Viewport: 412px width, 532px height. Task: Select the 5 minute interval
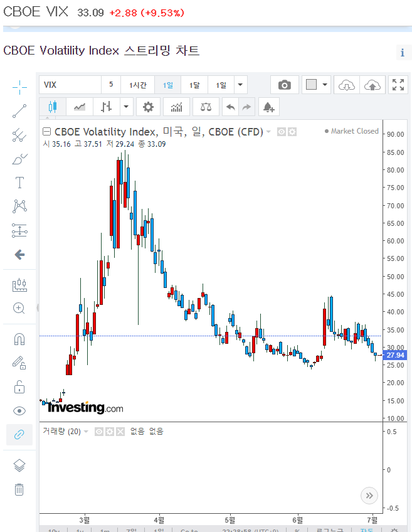click(111, 85)
